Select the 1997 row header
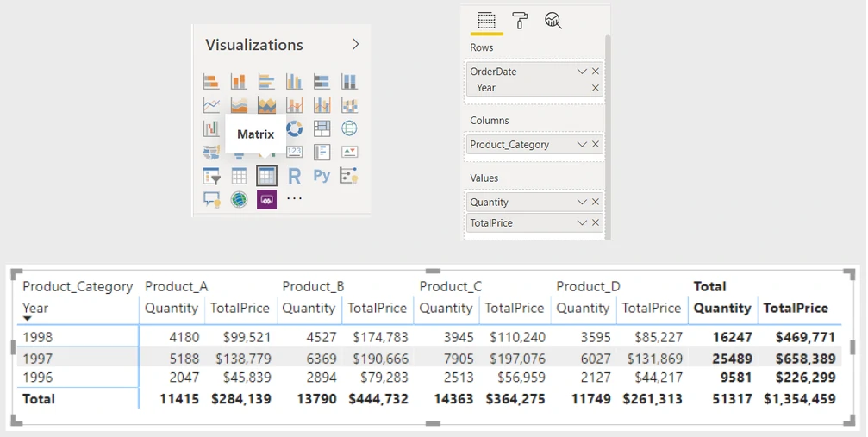868x437 pixels. coord(37,359)
